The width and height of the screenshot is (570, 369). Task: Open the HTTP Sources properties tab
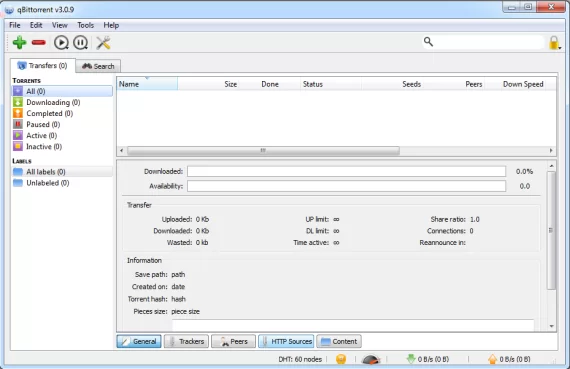(286, 341)
